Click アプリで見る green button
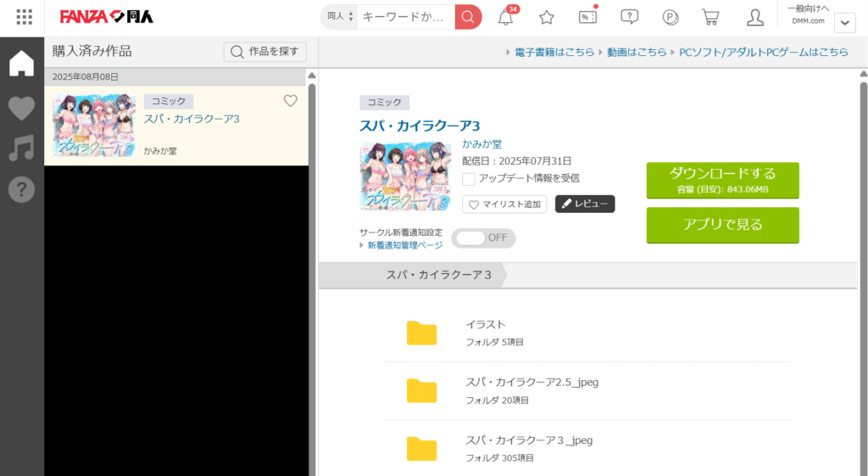Image resolution: width=868 pixels, height=476 pixels. point(722,225)
